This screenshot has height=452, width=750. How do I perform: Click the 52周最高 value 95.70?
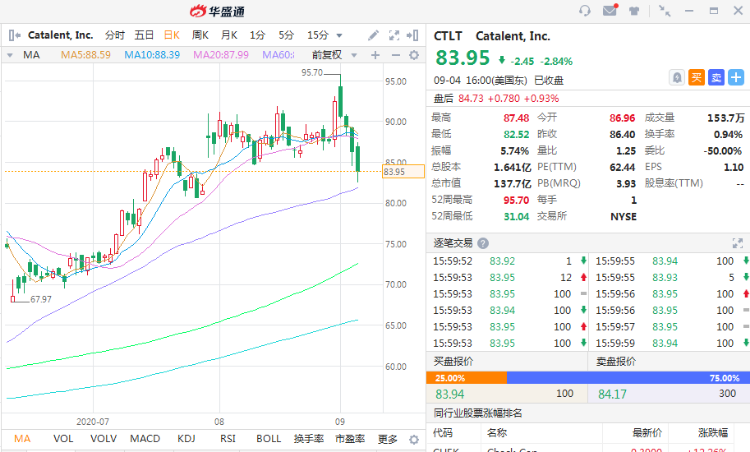[x=516, y=200]
